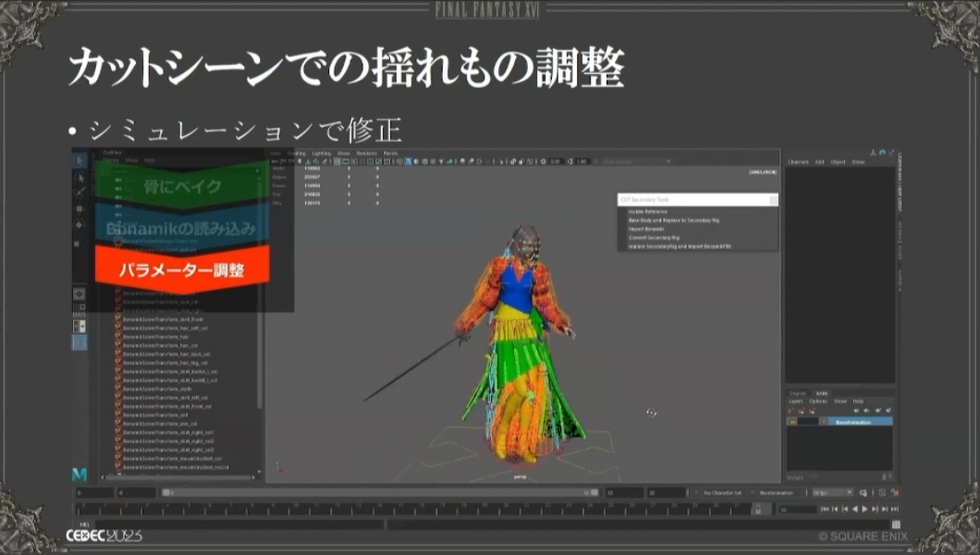Click rightmost anim layer toolbar icon
980x555 pixels.
coord(888,411)
